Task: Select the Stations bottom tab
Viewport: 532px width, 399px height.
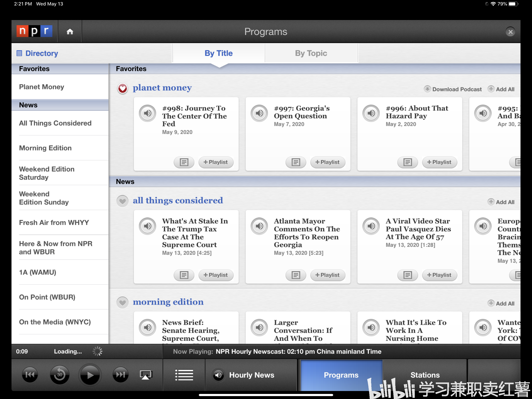Action: point(425,375)
